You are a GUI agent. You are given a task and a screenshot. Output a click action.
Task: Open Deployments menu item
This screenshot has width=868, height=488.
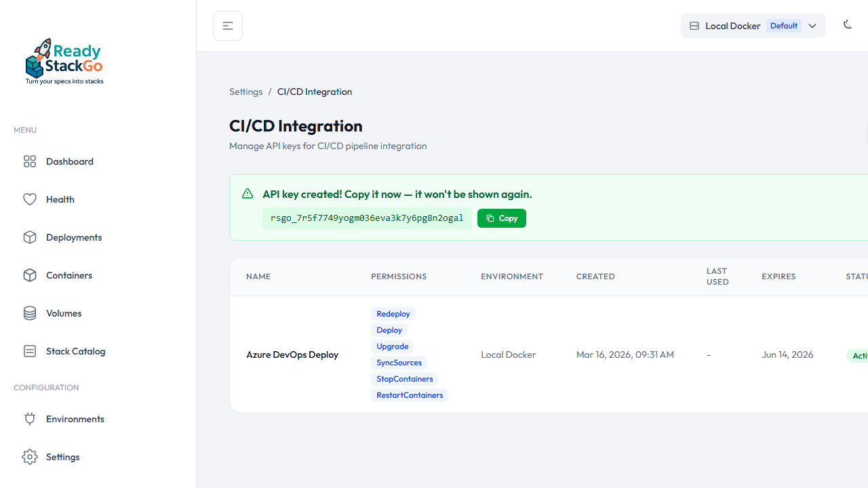tap(74, 237)
